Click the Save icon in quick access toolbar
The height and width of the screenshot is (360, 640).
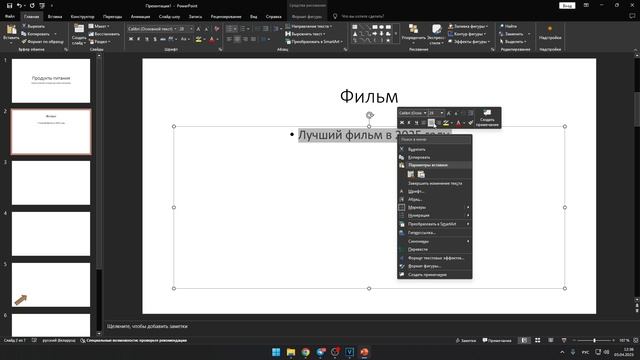coord(9,6)
